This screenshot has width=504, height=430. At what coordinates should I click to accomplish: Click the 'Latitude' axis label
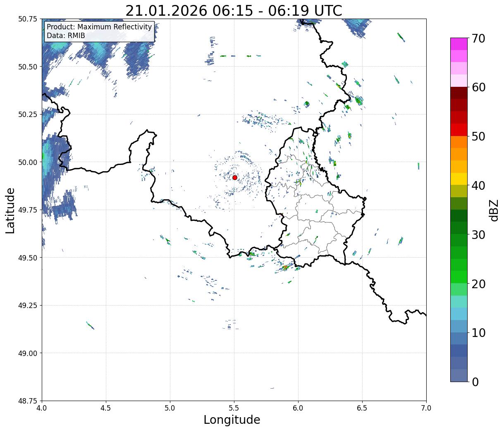(x=10, y=210)
